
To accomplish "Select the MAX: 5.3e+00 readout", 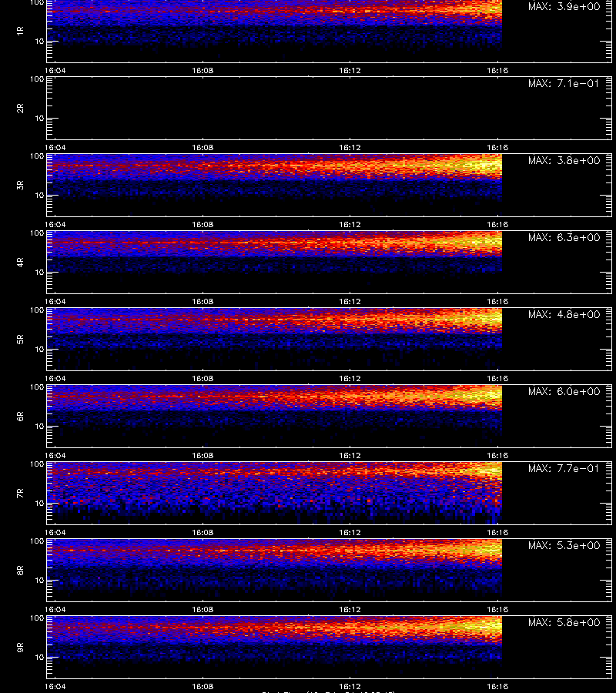I will (x=564, y=545).
